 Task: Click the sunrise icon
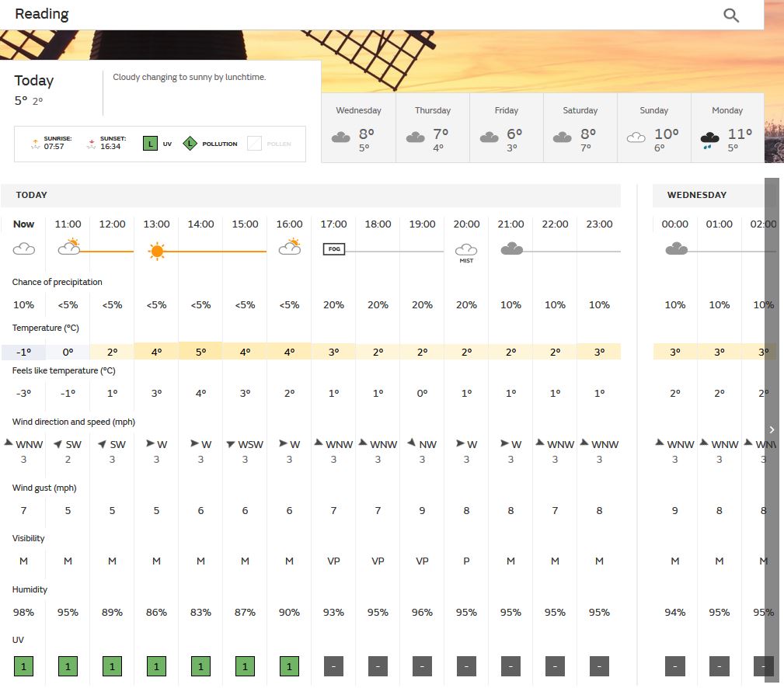(35, 143)
